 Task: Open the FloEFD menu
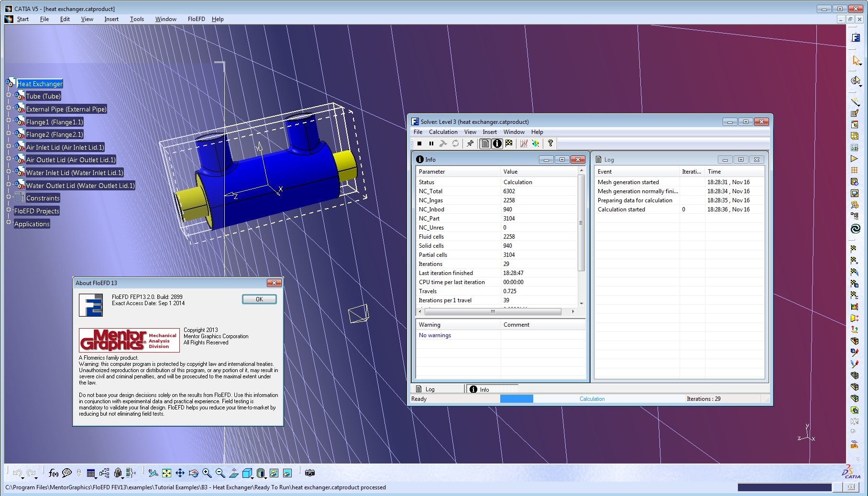click(196, 19)
